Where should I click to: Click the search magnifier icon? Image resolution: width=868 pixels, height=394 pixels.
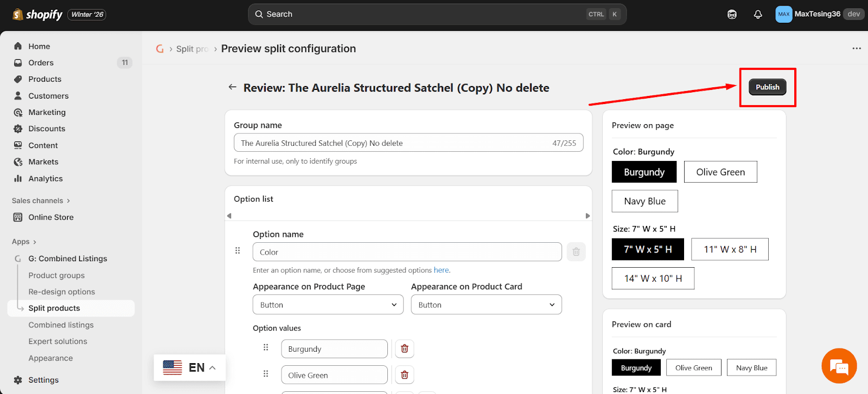[x=259, y=14]
